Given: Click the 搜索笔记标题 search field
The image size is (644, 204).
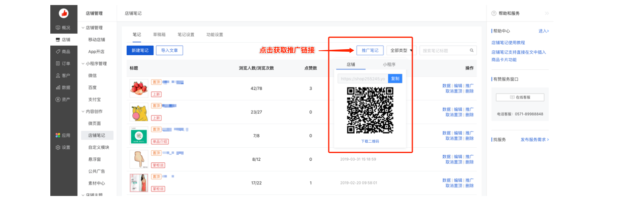Looking at the screenshot, I should click(x=448, y=50).
